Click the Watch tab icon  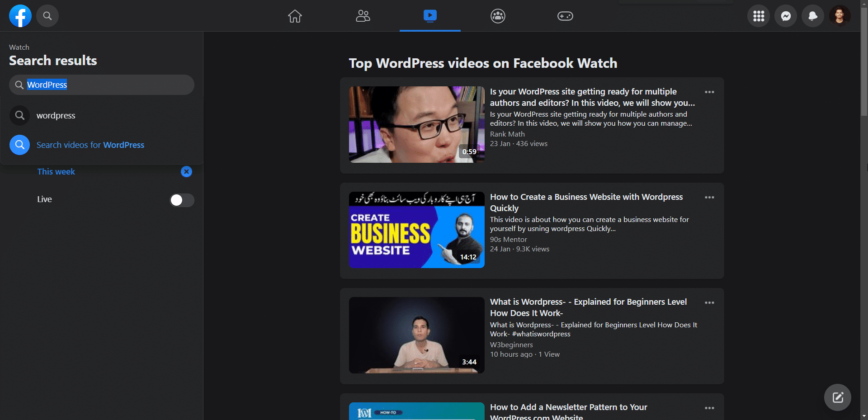pyautogui.click(x=429, y=16)
